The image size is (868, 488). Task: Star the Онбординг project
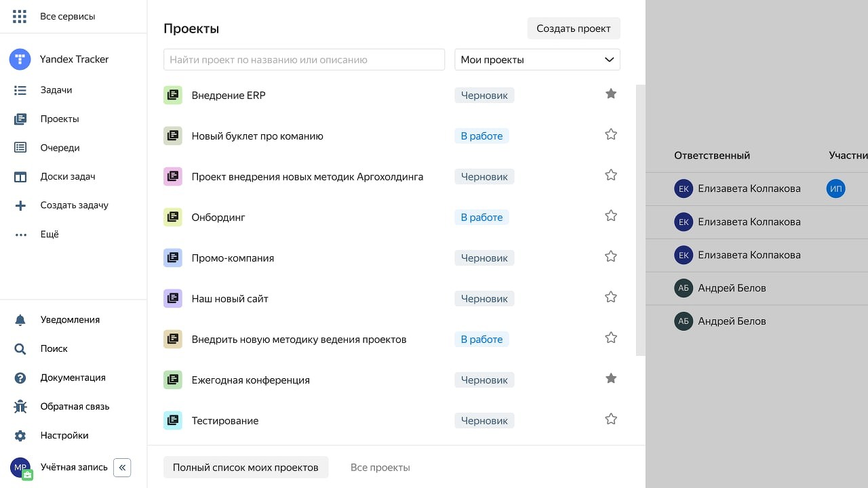611,216
